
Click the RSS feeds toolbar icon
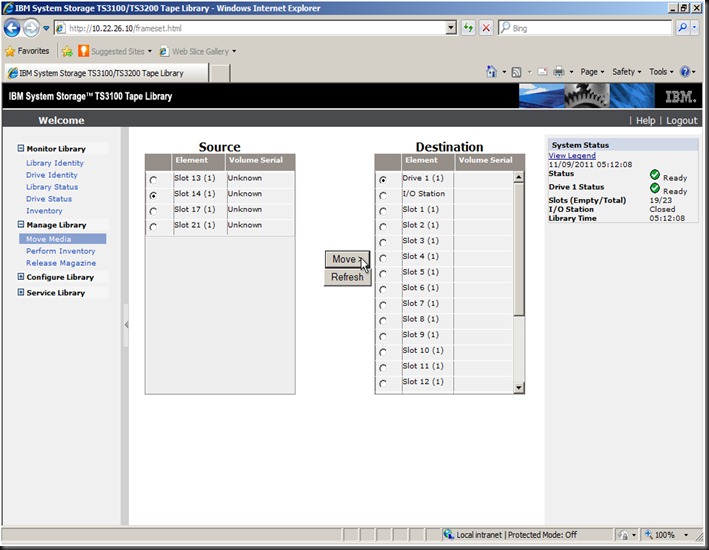coord(516,72)
